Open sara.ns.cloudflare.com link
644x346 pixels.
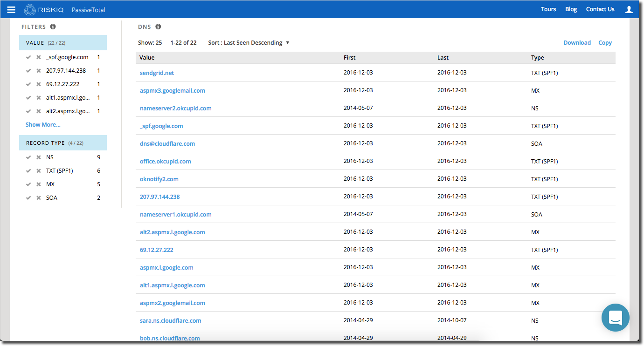pyautogui.click(x=170, y=321)
